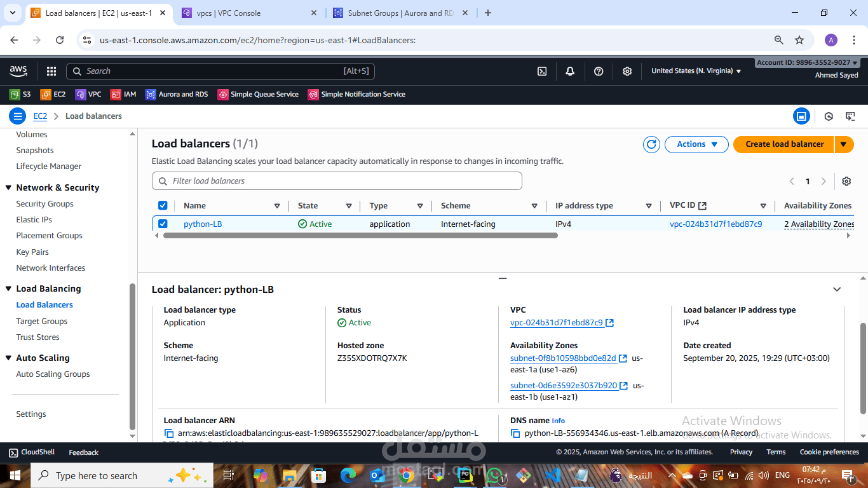Copy the load balancer ARN
Image resolution: width=868 pixels, height=488 pixels.
(x=169, y=433)
